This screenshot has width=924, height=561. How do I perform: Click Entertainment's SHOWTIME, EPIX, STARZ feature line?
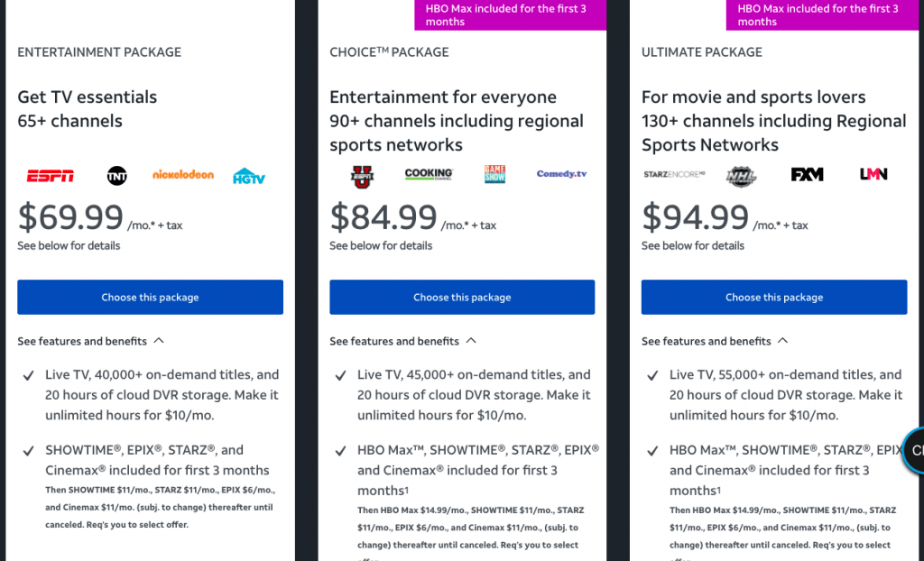pos(157,460)
